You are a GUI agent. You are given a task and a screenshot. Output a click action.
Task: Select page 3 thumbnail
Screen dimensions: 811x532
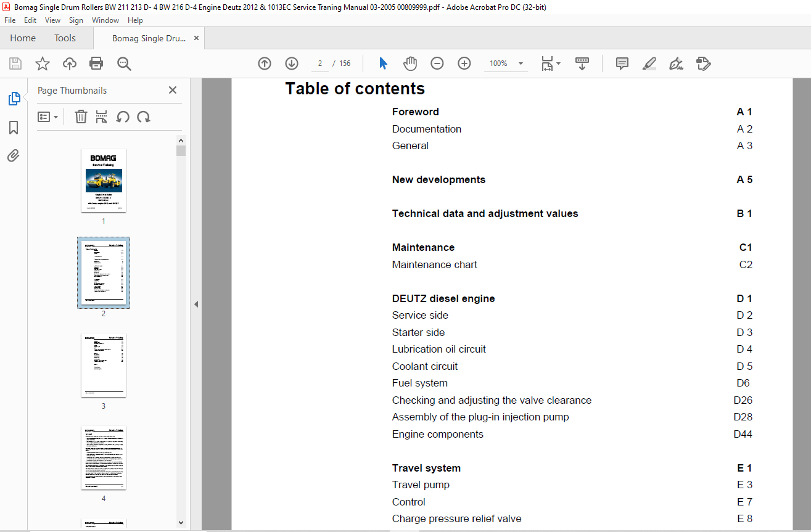point(104,366)
